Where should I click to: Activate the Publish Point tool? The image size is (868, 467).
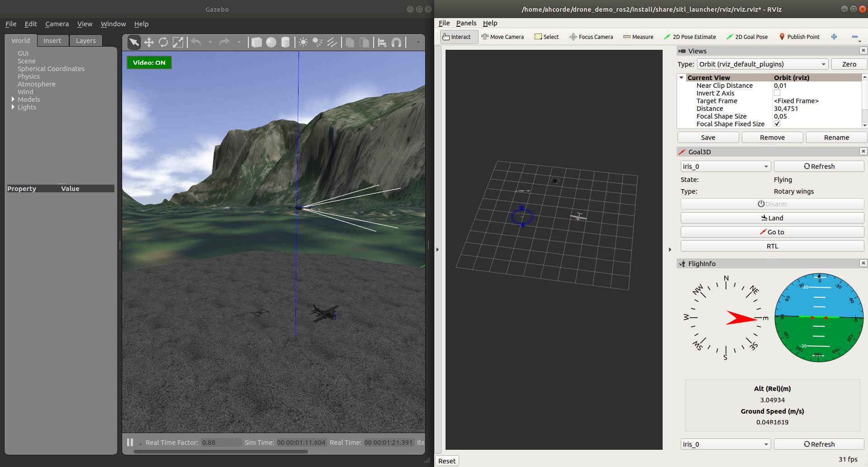pos(799,37)
